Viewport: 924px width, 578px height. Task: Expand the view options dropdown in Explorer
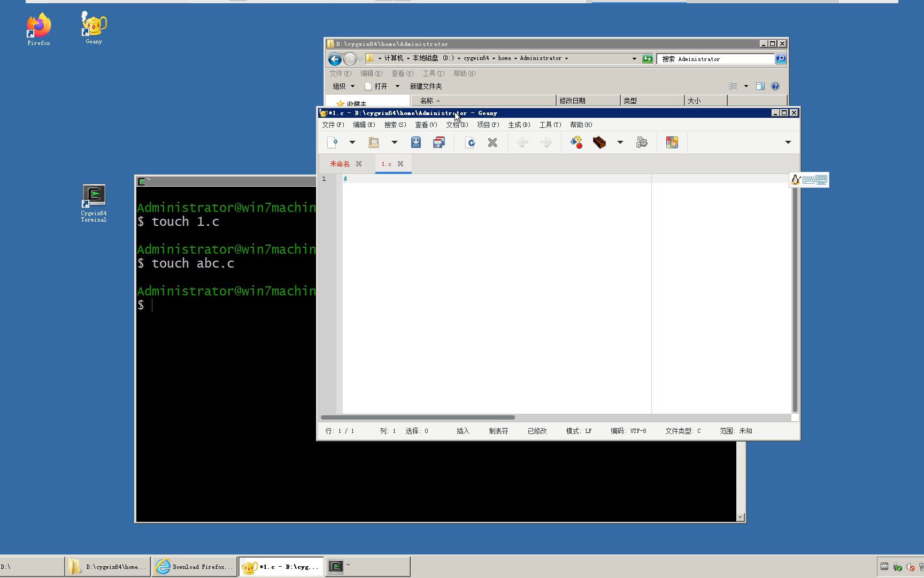[x=746, y=86]
